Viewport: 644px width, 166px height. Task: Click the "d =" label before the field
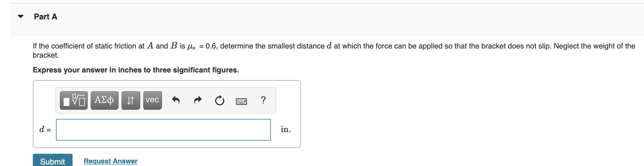click(45, 129)
